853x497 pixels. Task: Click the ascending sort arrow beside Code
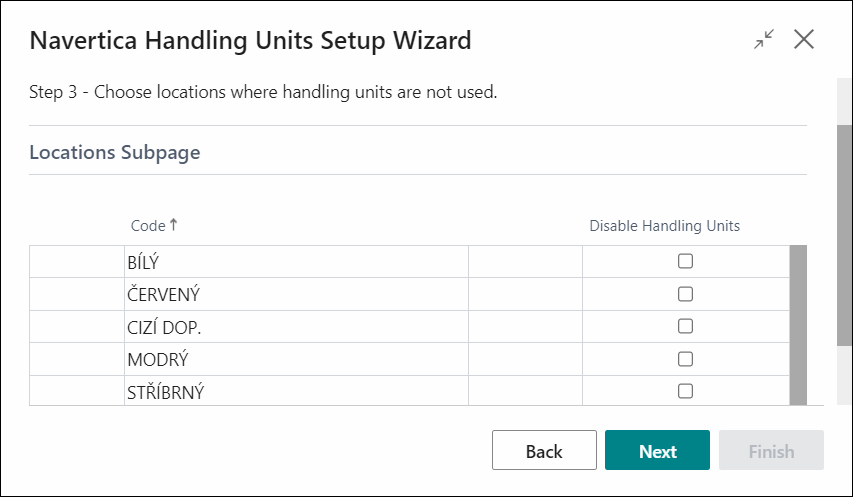(173, 225)
